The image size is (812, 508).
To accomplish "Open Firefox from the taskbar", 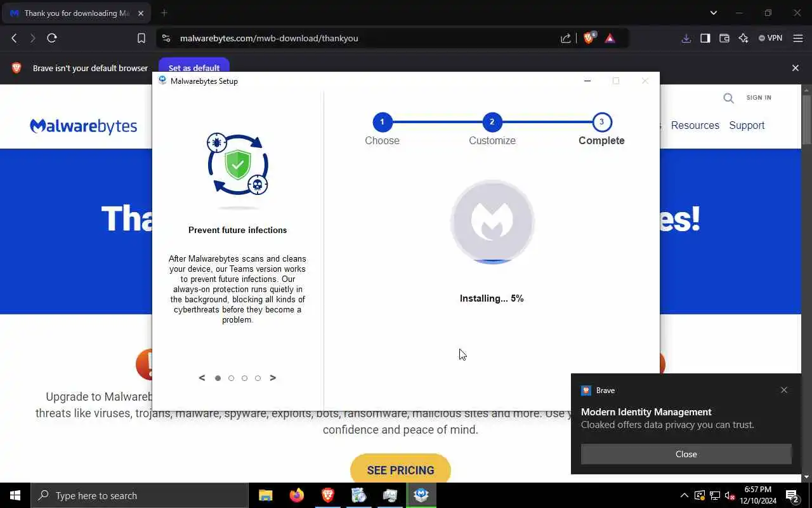I will pos(296,495).
